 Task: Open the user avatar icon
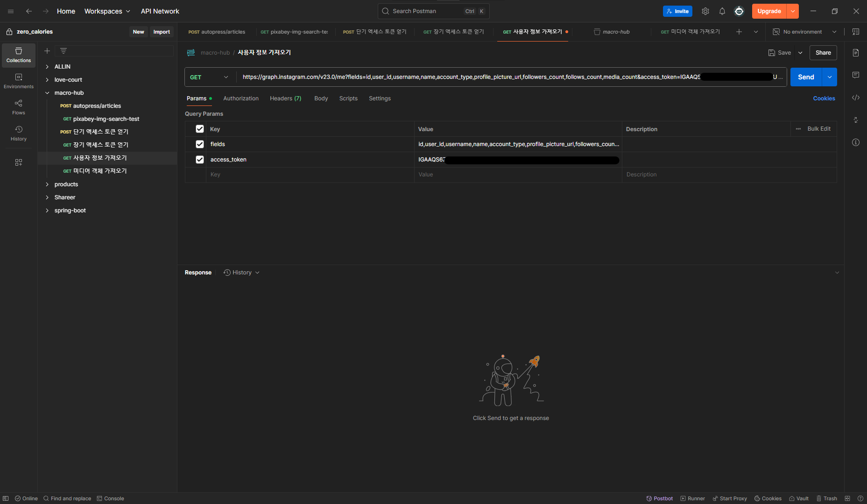click(739, 11)
